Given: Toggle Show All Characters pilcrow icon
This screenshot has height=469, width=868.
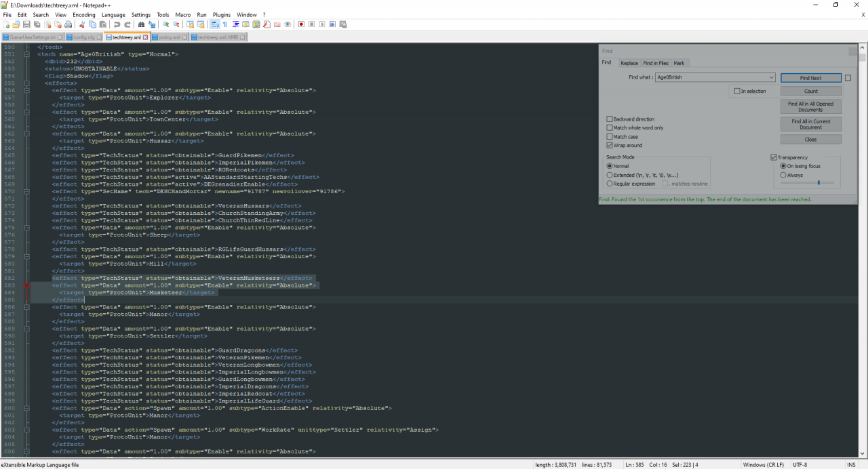Looking at the screenshot, I should [225, 24].
